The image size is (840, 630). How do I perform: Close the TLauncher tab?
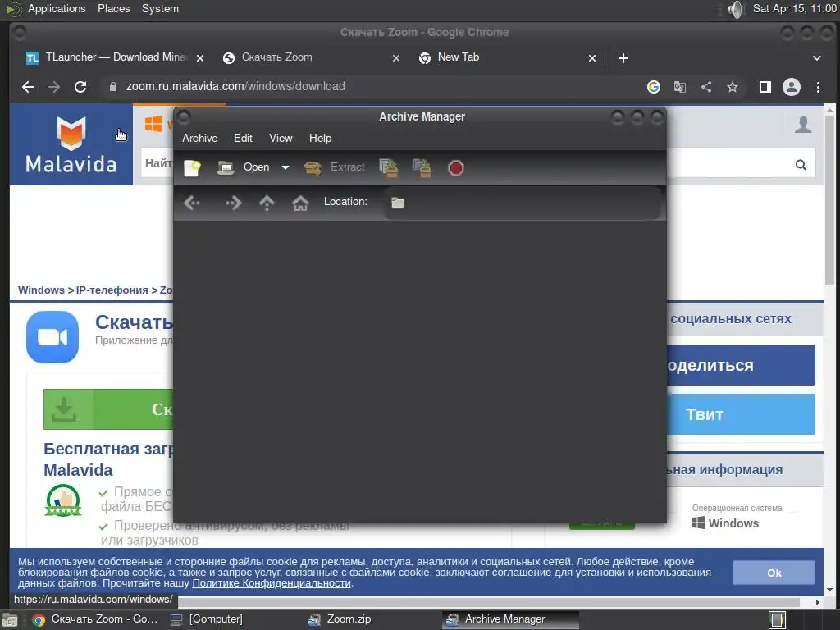point(200,58)
